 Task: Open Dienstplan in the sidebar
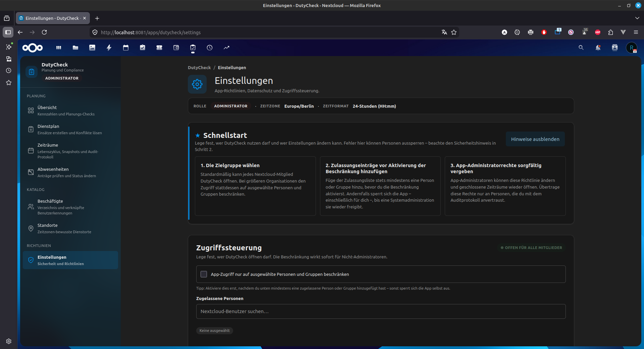70,129
